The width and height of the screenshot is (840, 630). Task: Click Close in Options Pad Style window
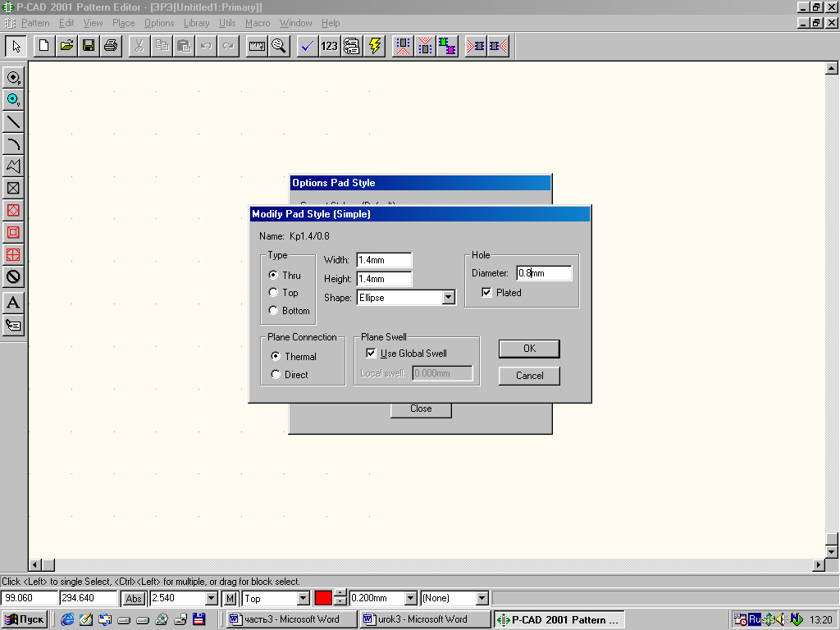(x=421, y=409)
